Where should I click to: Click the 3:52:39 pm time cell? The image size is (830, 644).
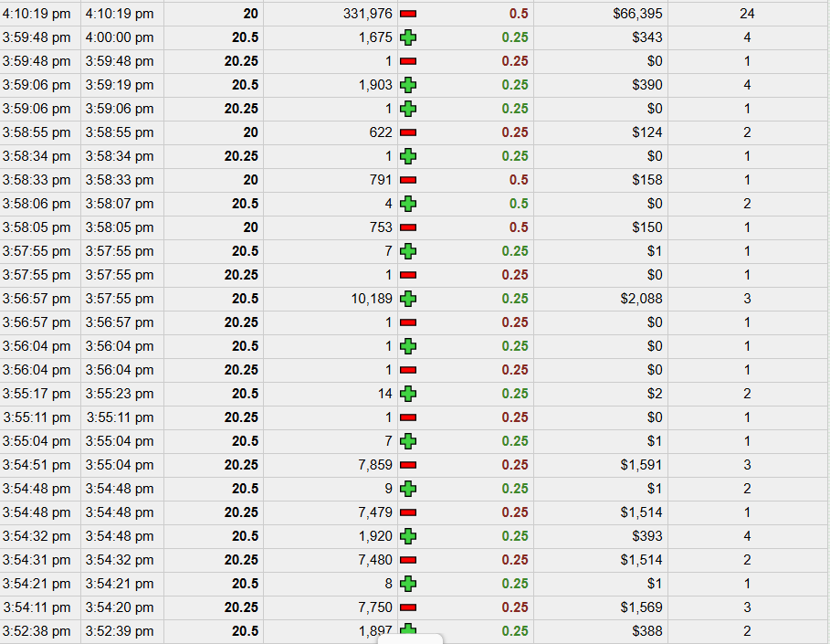click(120, 631)
